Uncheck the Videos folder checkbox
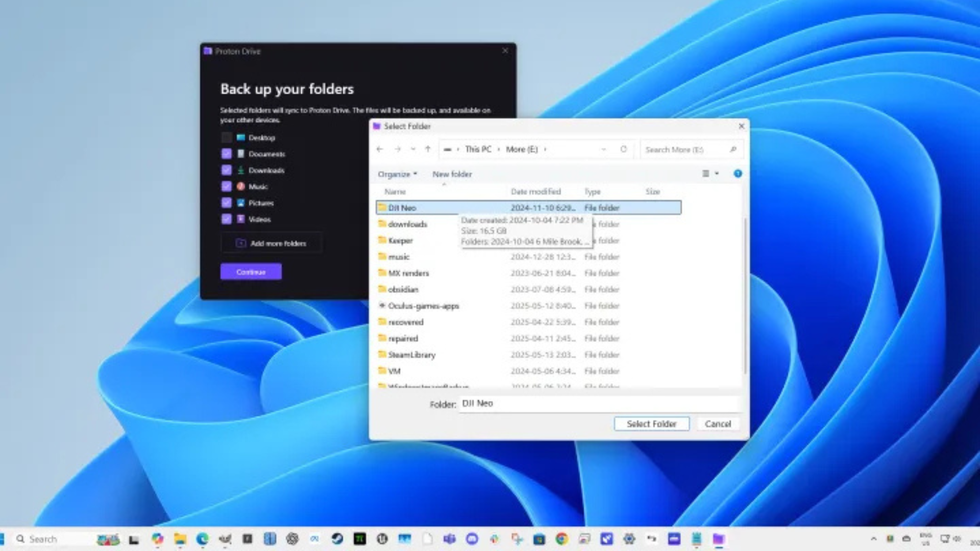This screenshot has width=980, height=551. click(227, 219)
